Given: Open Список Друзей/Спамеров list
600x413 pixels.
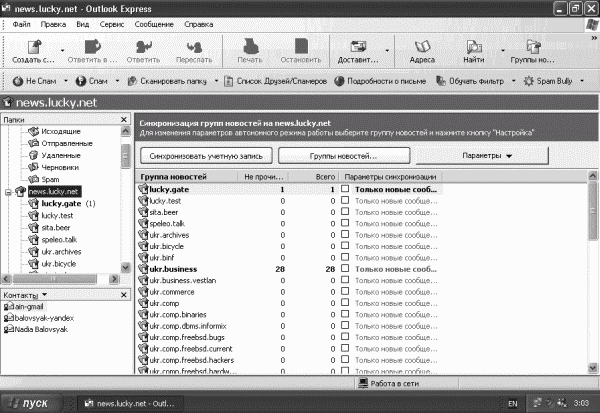Looking at the screenshot, I should (276, 81).
